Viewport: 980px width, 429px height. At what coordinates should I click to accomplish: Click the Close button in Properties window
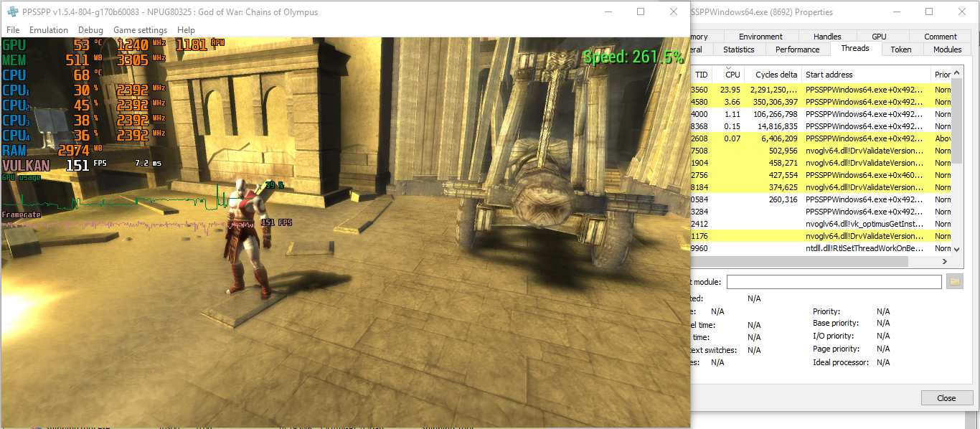tap(946, 398)
